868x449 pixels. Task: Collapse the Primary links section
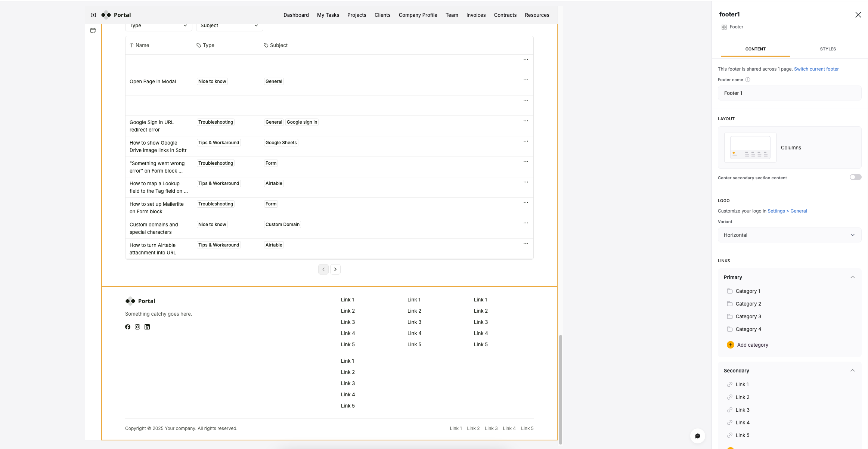(853, 277)
